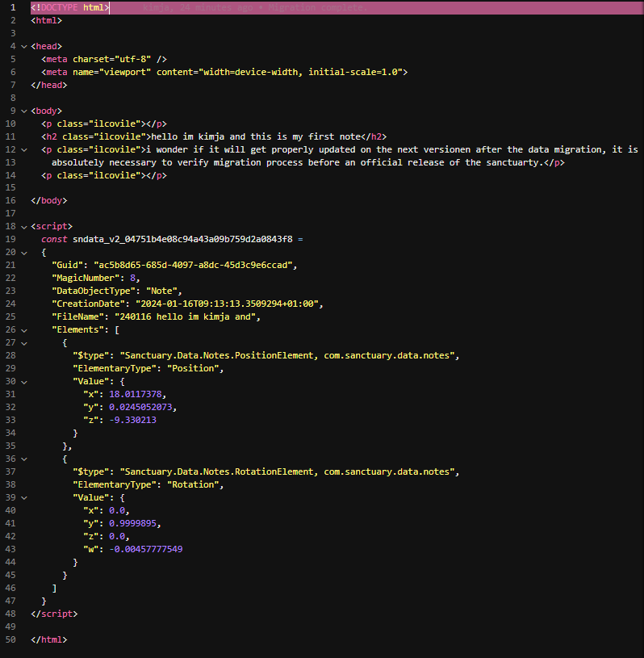644x658 pixels.
Task: Click the DataObjectType value "Note"
Action: (x=161, y=291)
